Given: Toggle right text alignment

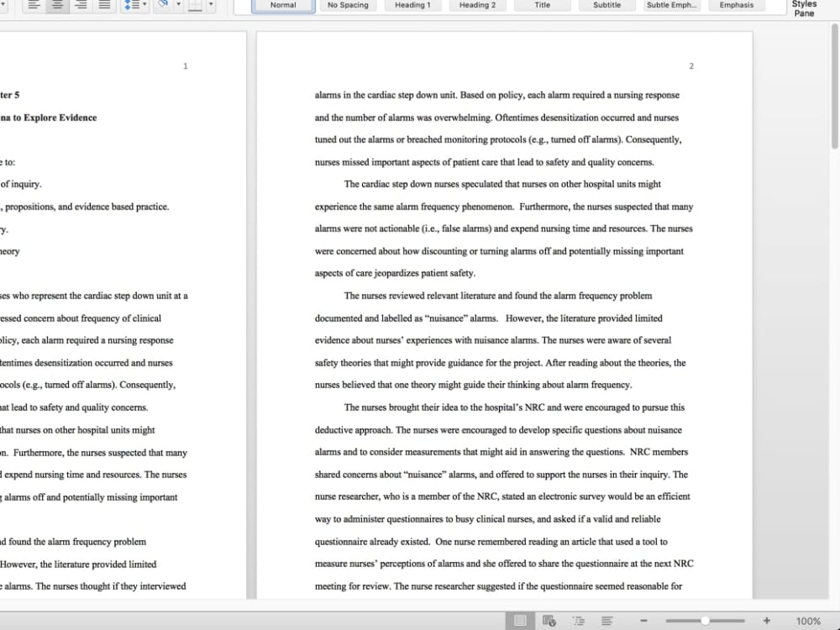Looking at the screenshot, I should [79, 6].
